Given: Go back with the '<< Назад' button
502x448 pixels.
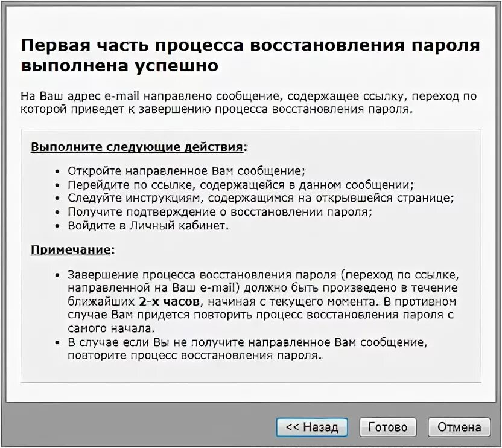Looking at the screenshot, I should [x=312, y=427].
